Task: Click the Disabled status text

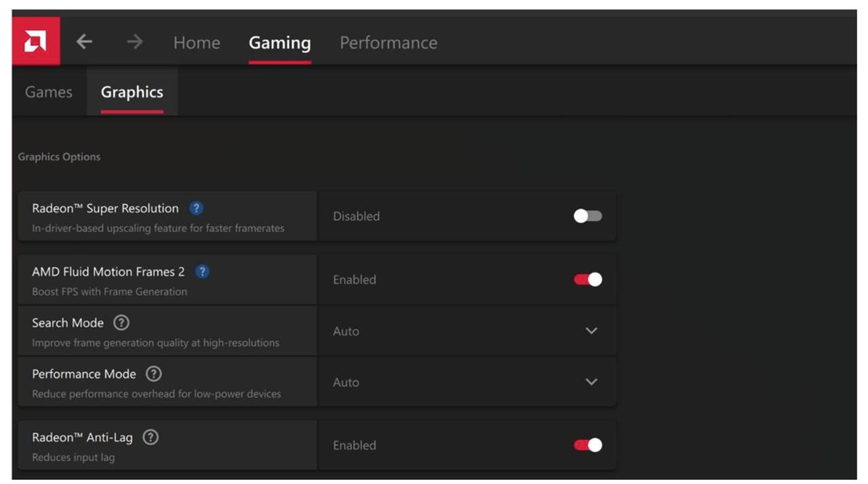Action: (356, 216)
